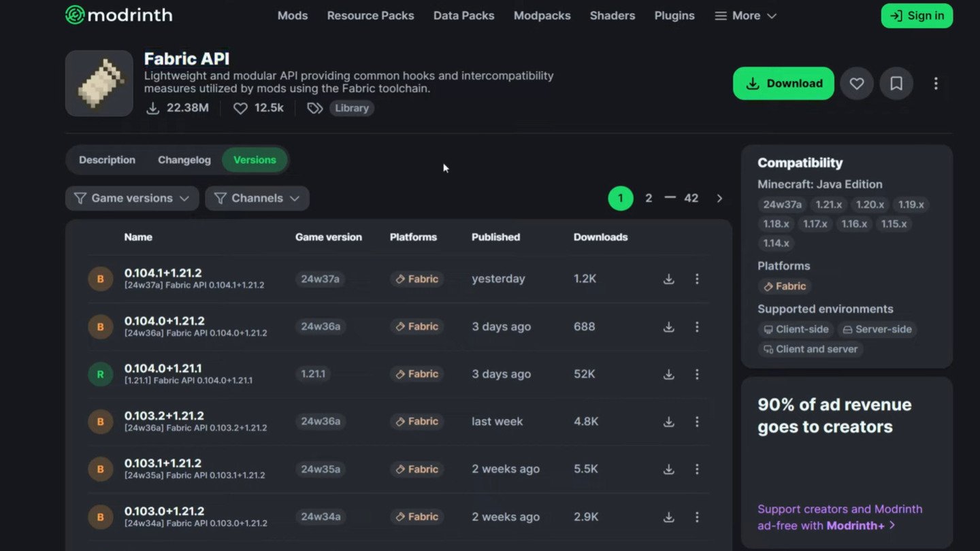Open the More menu in navigation

(x=745, y=16)
